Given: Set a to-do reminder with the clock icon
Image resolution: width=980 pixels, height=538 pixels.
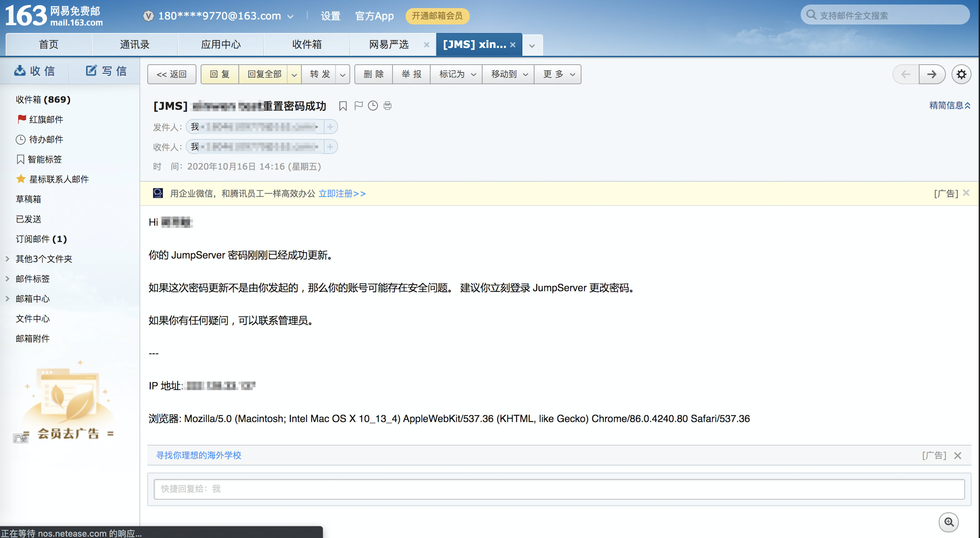Looking at the screenshot, I should coord(373,106).
